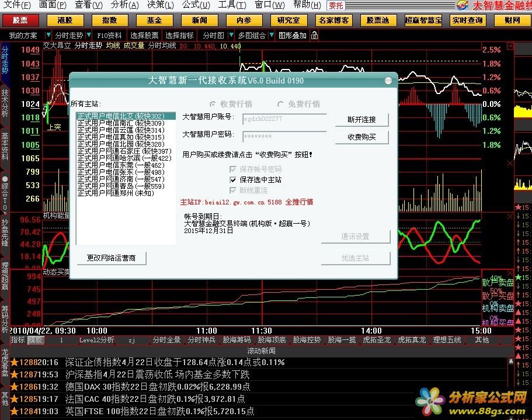The width and height of the screenshot is (532, 420).
Task: Open the 新闻 section
Action: point(200,20)
